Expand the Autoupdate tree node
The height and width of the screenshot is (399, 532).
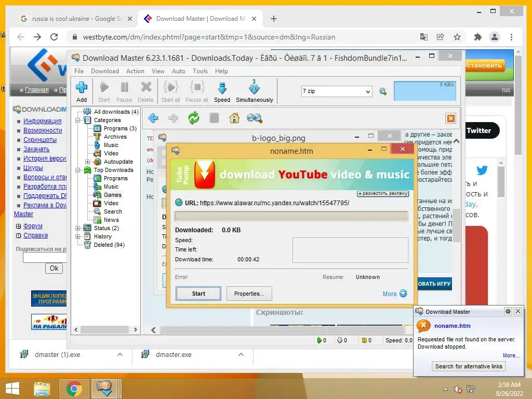coord(87,162)
